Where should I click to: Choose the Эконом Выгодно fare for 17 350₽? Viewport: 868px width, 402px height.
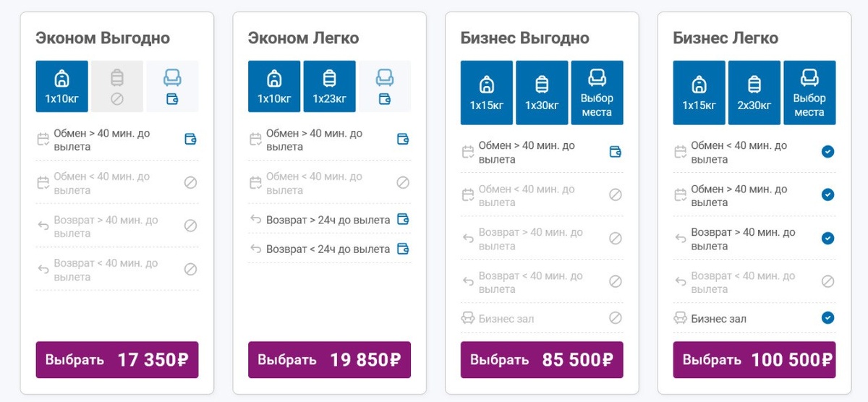pos(117,360)
